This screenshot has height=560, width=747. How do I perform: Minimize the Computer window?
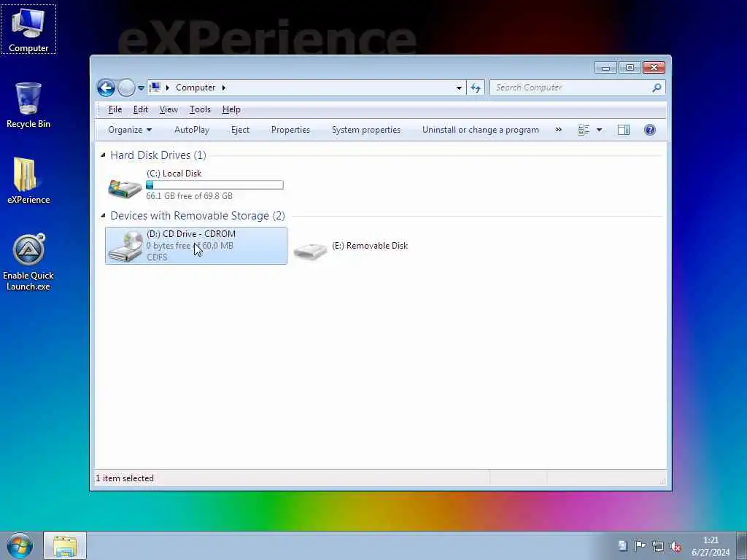[605, 68]
